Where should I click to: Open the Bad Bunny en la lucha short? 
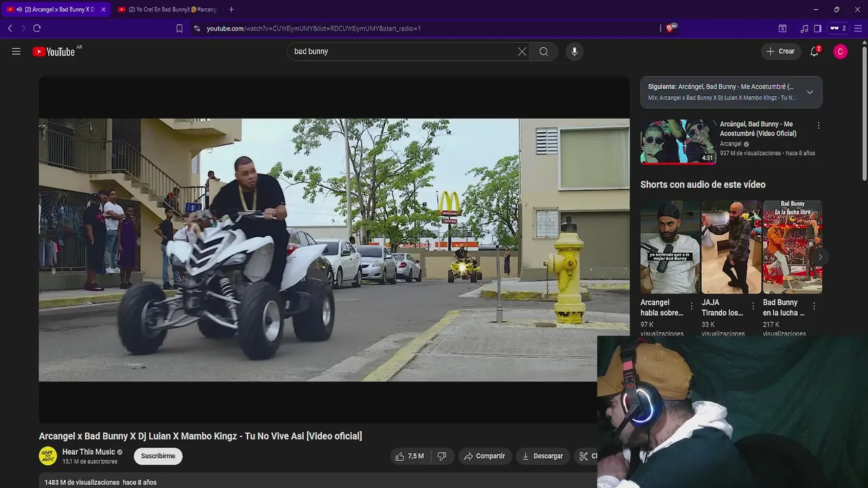(x=792, y=247)
